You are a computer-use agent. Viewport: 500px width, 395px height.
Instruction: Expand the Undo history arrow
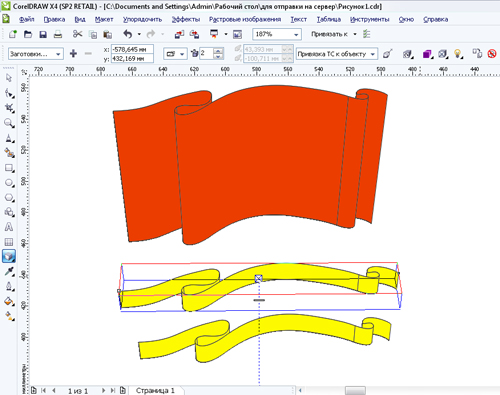139,34
